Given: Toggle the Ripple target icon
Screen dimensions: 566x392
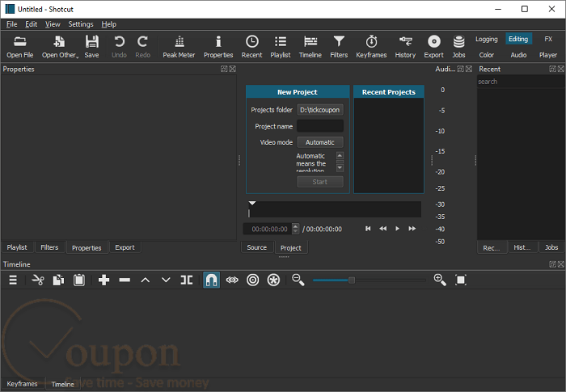Looking at the screenshot, I should [x=252, y=280].
